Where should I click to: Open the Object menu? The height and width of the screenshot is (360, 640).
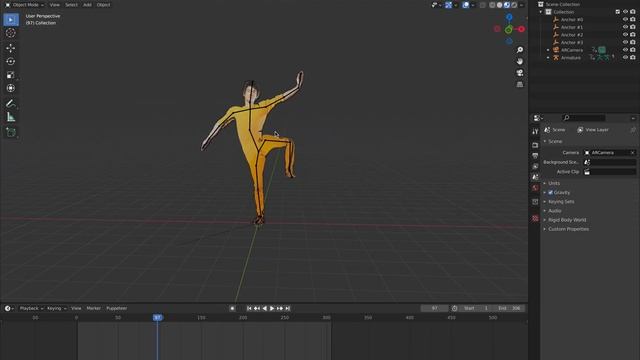[x=104, y=5]
